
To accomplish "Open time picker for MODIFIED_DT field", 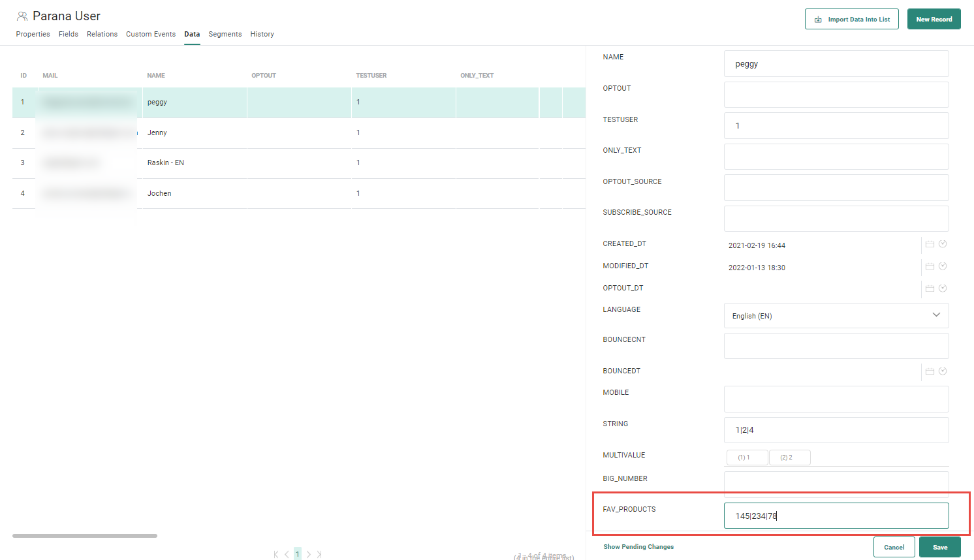I will (943, 266).
